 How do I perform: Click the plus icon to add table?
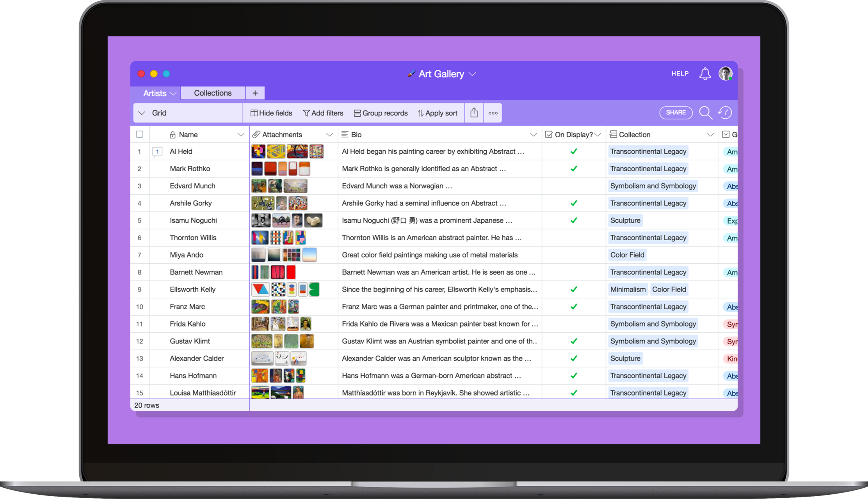click(255, 93)
